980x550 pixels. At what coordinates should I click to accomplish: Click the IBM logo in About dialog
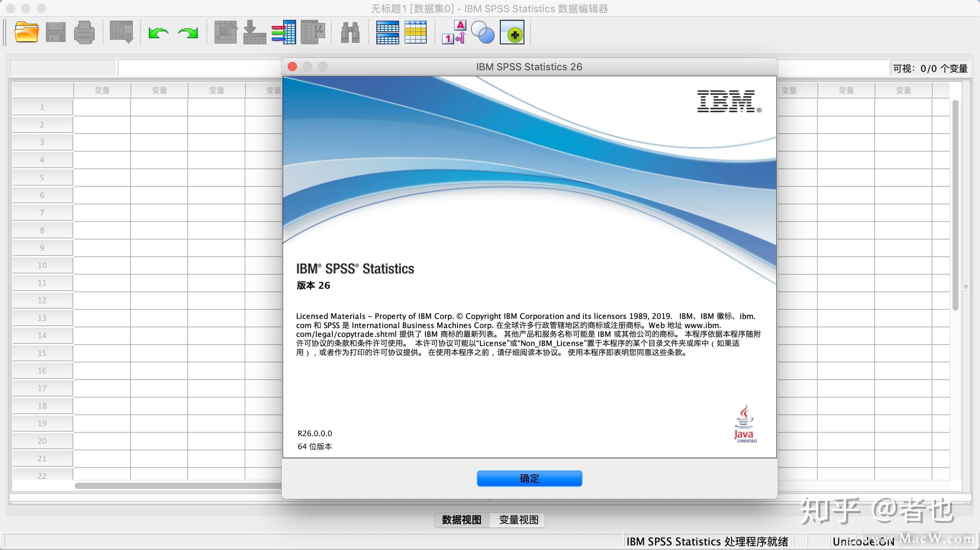coord(729,101)
